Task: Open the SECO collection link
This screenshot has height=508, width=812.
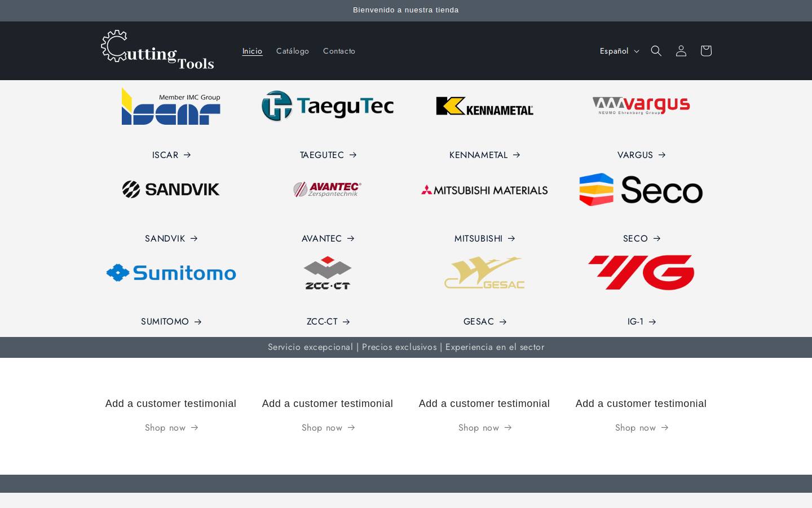Action: click(642, 238)
